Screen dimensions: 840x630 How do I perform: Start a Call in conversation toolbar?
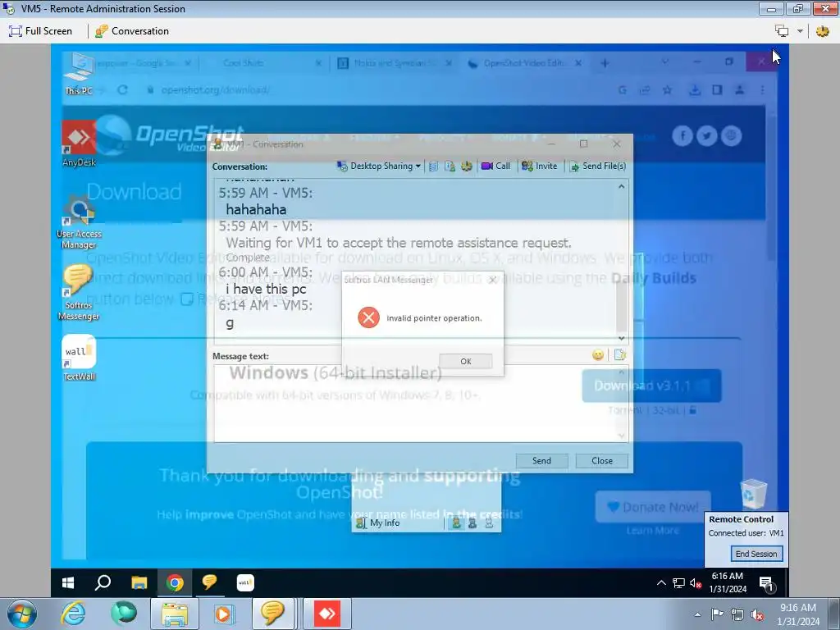495,166
